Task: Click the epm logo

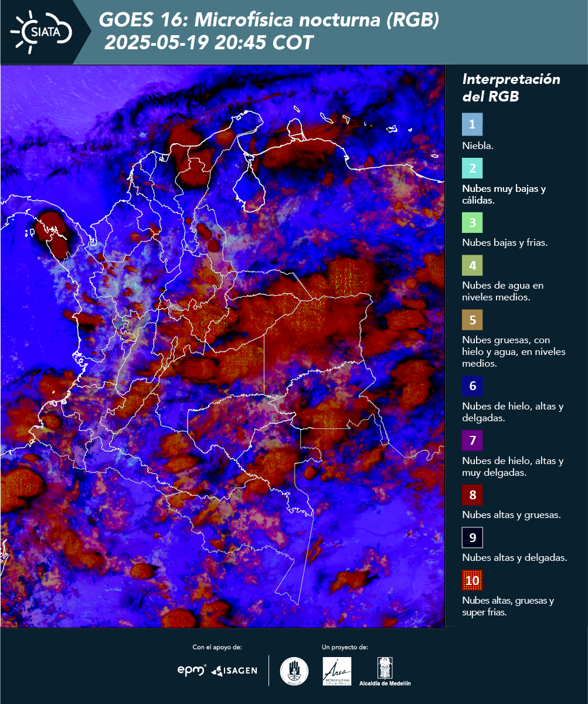Action: click(192, 669)
